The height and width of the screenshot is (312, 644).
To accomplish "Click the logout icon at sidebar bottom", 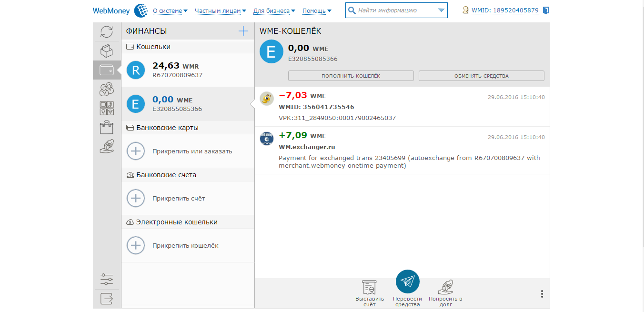I will [107, 299].
